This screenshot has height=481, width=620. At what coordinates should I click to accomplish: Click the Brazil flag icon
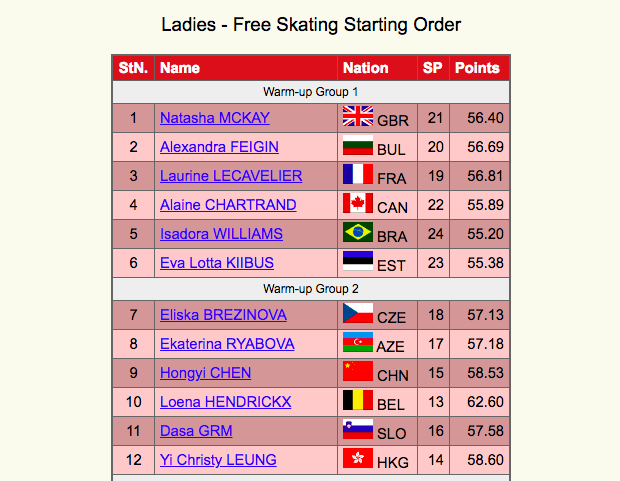(x=357, y=232)
